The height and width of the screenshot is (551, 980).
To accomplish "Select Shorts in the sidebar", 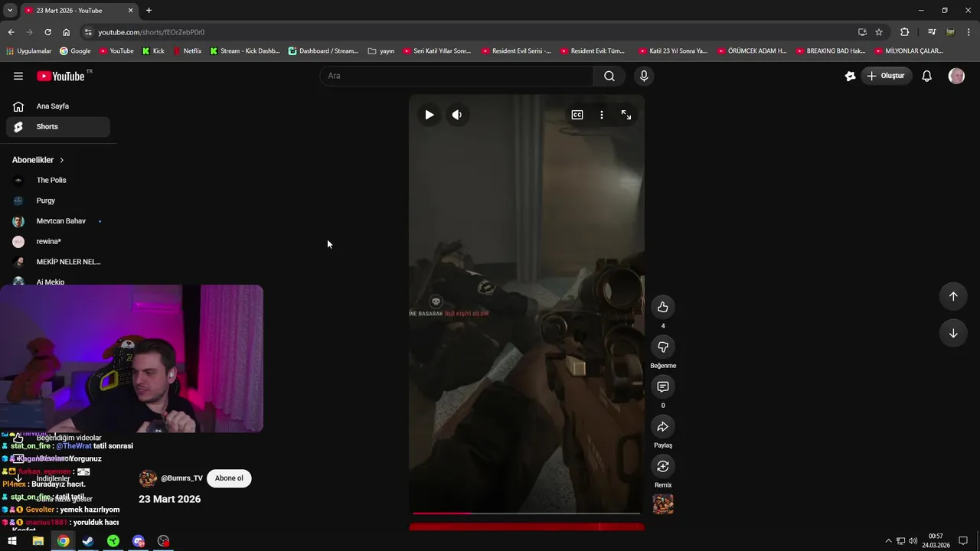I will pyautogui.click(x=58, y=127).
